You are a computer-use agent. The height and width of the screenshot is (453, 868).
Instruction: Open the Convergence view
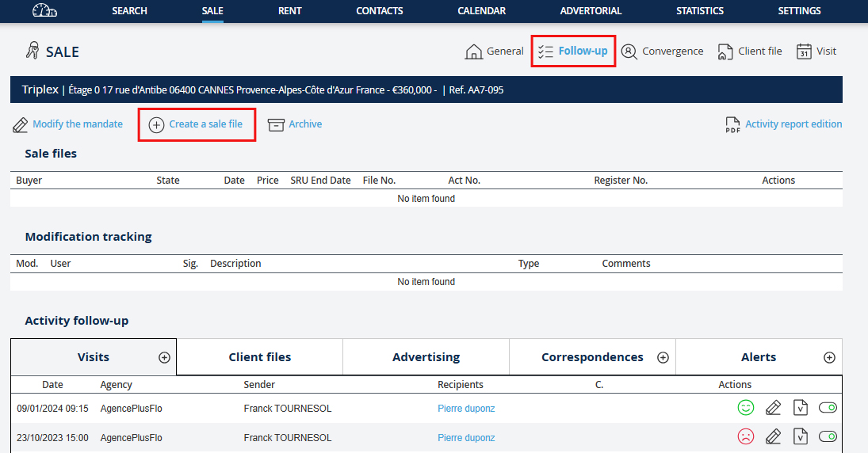click(663, 51)
